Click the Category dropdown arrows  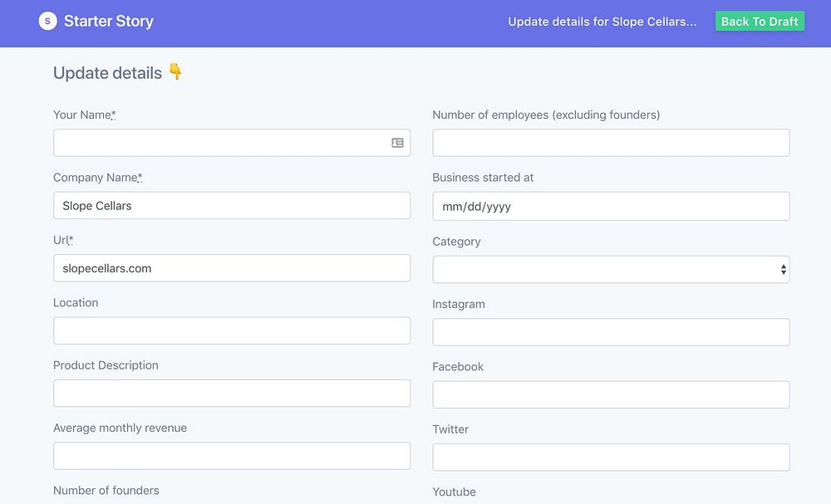point(783,269)
